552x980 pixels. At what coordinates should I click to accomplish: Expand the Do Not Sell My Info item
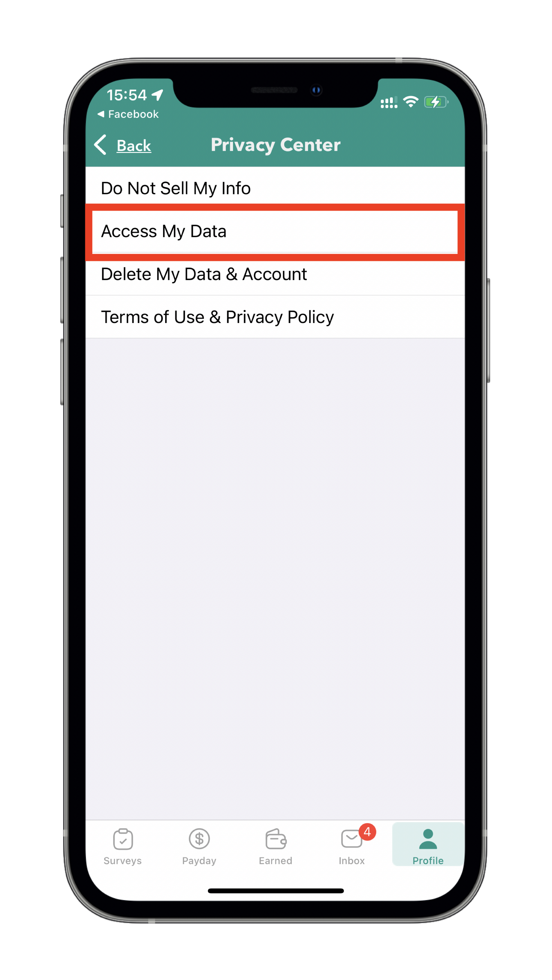[276, 188]
